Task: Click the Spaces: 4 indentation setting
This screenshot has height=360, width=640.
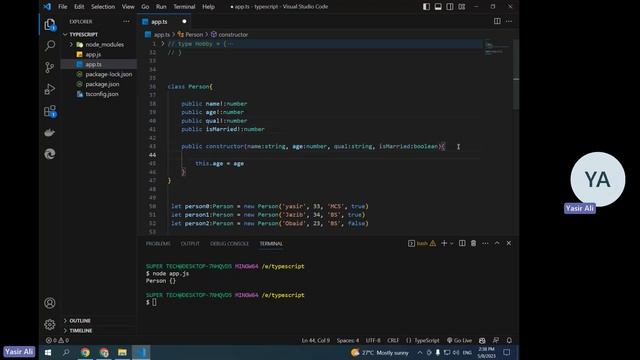Action: [348, 340]
